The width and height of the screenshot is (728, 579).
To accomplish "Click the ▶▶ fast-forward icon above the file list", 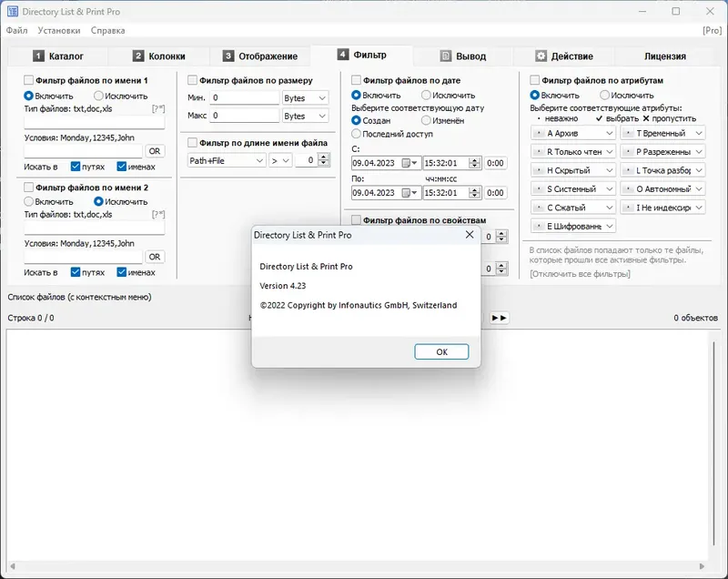I will click(x=500, y=319).
